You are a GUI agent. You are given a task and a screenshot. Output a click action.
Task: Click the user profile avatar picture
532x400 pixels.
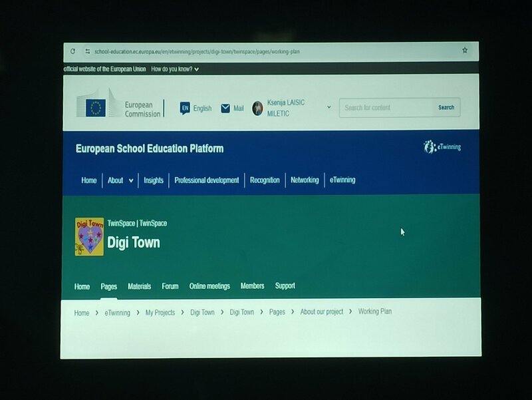pyautogui.click(x=257, y=108)
